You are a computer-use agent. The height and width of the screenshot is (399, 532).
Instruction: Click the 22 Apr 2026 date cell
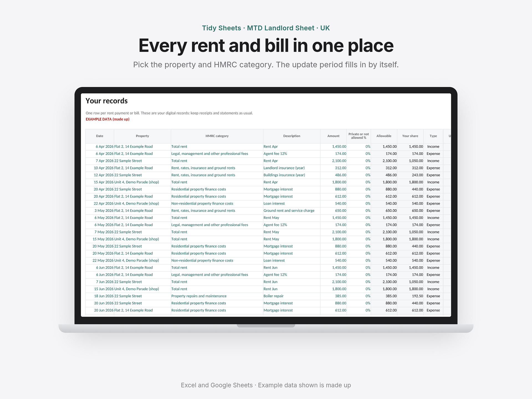[x=99, y=203]
